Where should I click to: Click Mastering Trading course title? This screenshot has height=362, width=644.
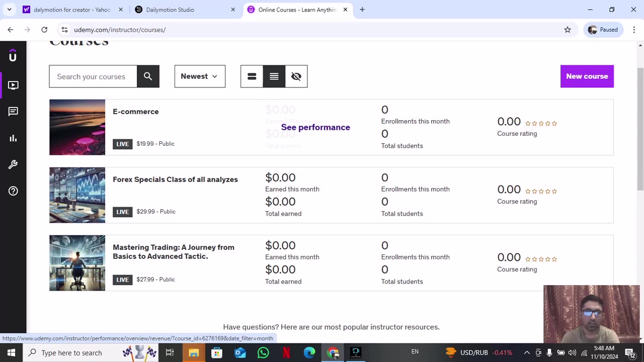tap(174, 252)
